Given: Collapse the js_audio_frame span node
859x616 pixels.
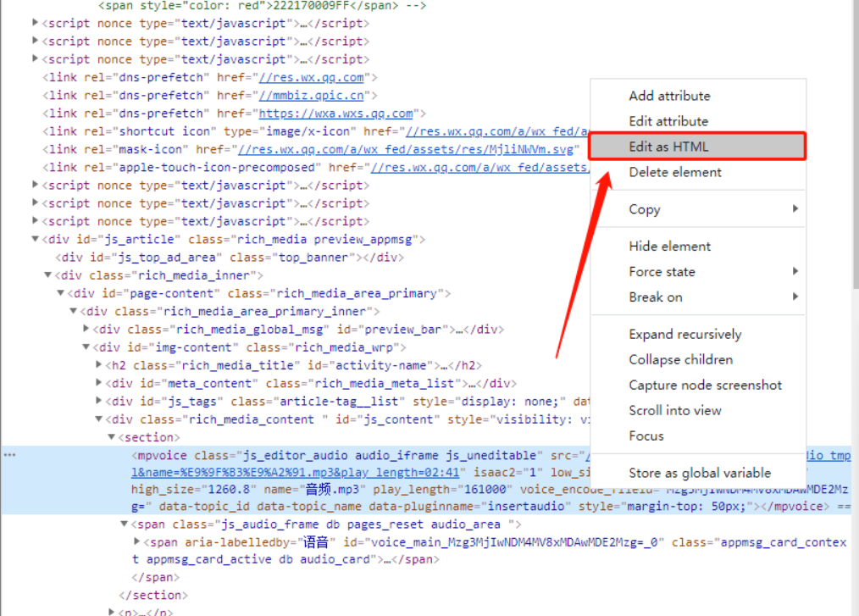Looking at the screenshot, I should click(125, 524).
